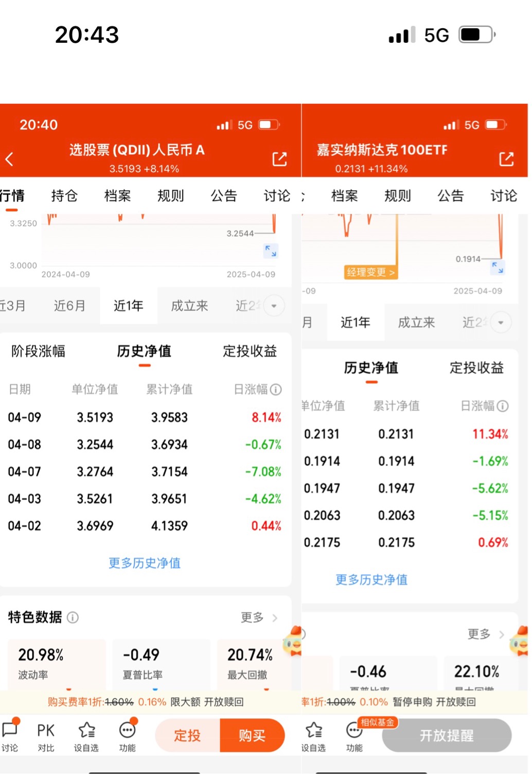
Task: Select the 04-07 row with -7.08%
Action: pyautogui.click(x=145, y=471)
